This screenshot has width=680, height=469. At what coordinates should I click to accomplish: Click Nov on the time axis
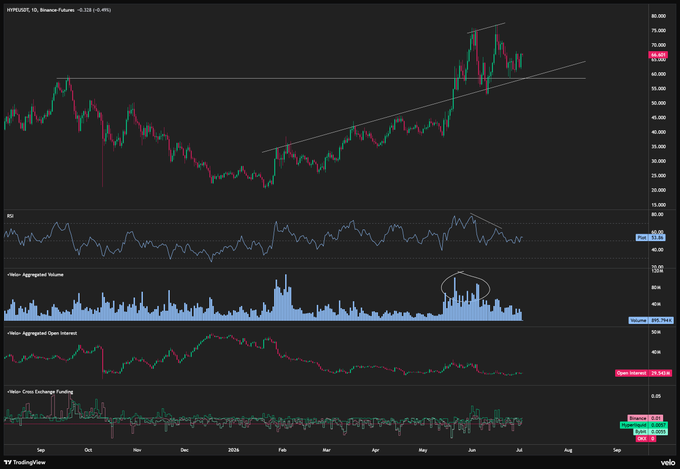pyautogui.click(x=137, y=450)
